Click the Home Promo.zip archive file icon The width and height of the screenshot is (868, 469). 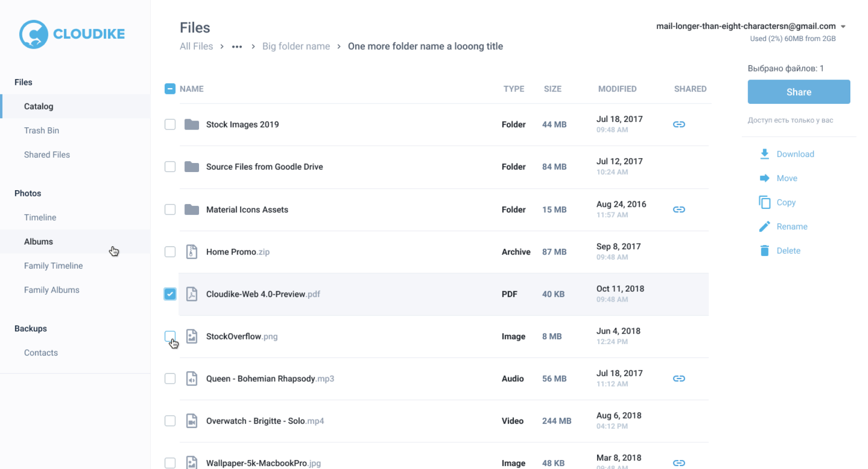click(x=191, y=252)
